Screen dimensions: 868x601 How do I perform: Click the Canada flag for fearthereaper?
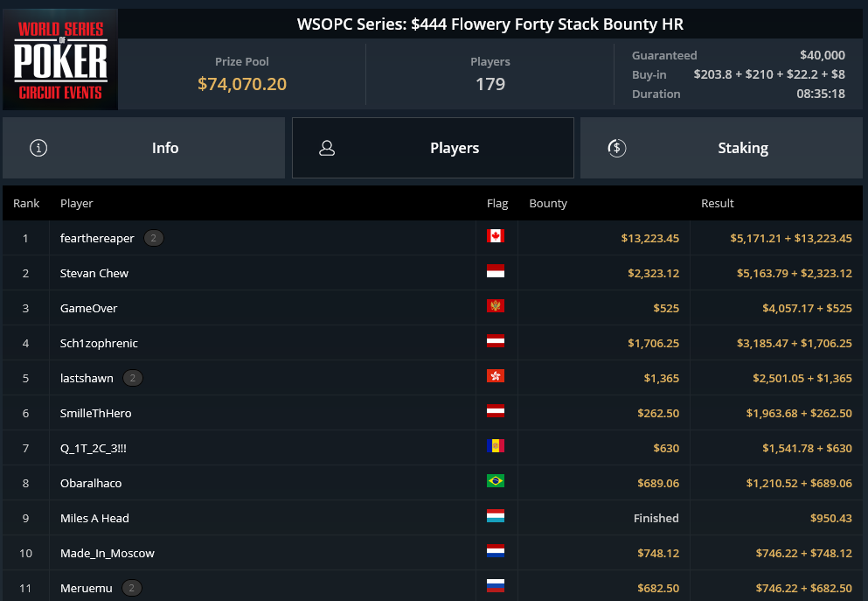[x=496, y=236]
